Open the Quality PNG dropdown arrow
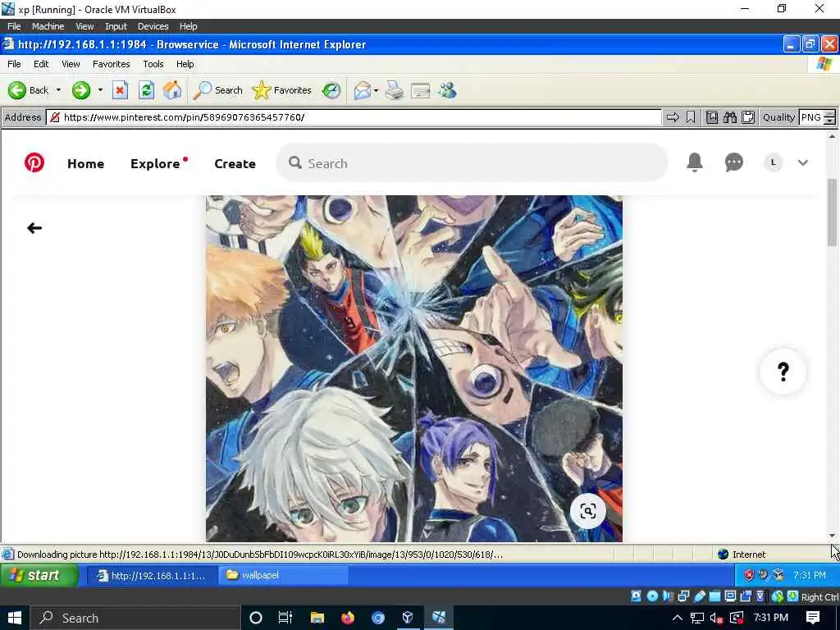The height and width of the screenshot is (630, 840). tap(830, 121)
